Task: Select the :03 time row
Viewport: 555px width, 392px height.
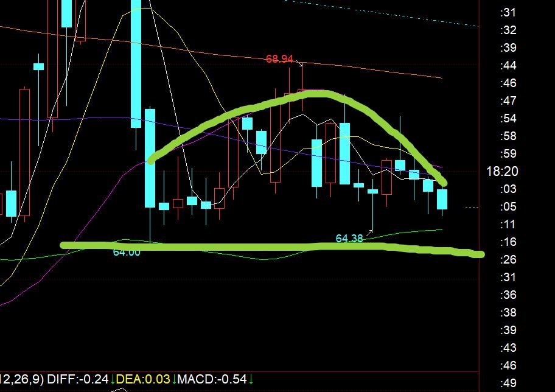Action: (508, 189)
